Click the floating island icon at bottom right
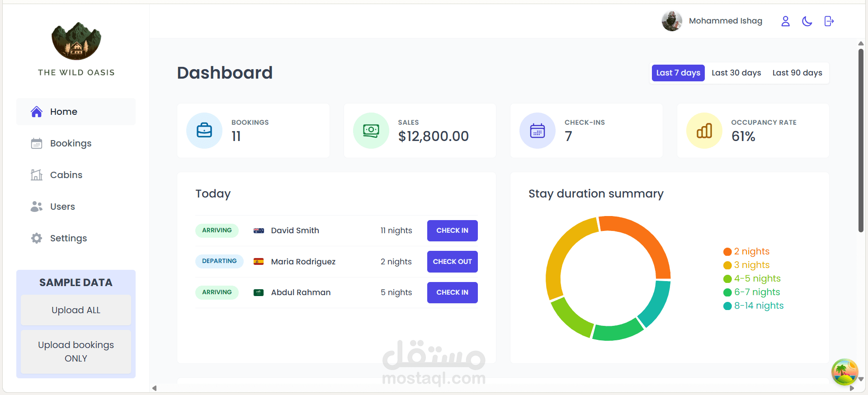 click(x=844, y=372)
